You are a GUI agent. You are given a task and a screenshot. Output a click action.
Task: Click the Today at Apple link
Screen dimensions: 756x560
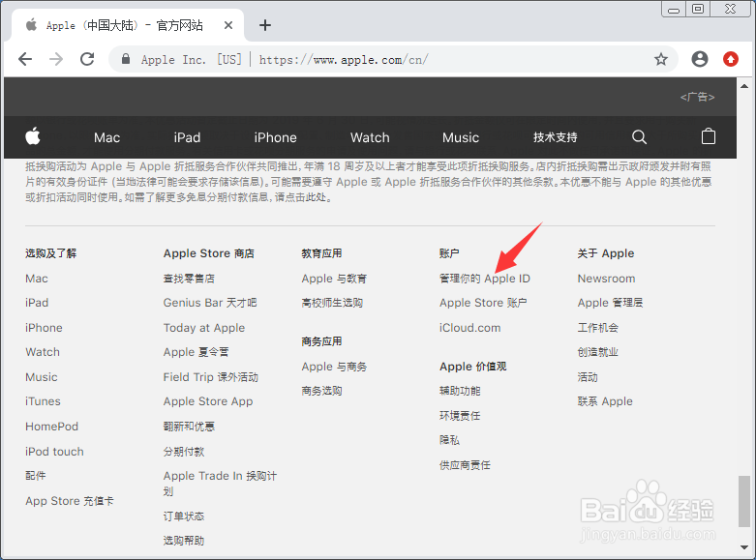coord(204,328)
